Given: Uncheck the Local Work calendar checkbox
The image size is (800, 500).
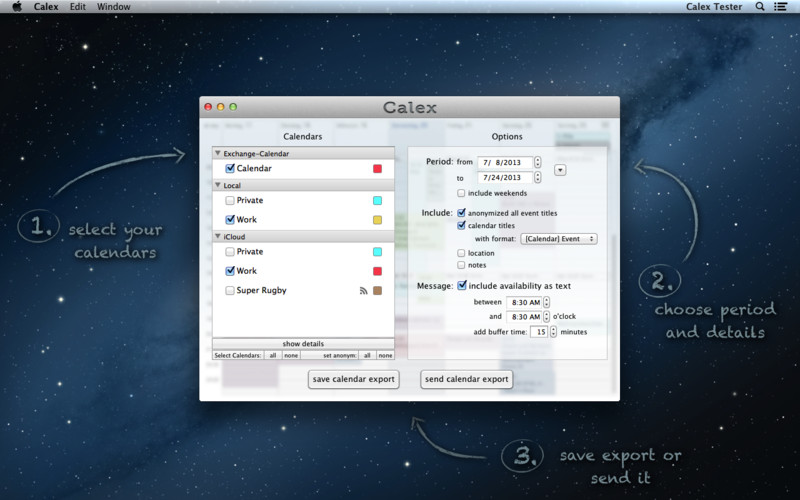Looking at the screenshot, I should point(230,220).
